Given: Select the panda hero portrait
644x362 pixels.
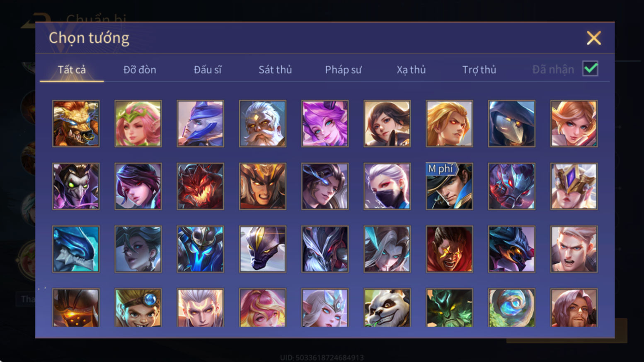Looking at the screenshot, I should point(387,308).
